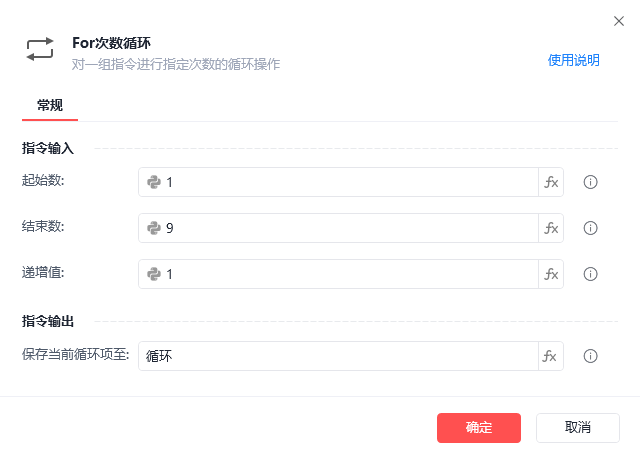The height and width of the screenshot is (459, 640).
Task: Click the fx button for 结束数
Action: click(551, 228)
